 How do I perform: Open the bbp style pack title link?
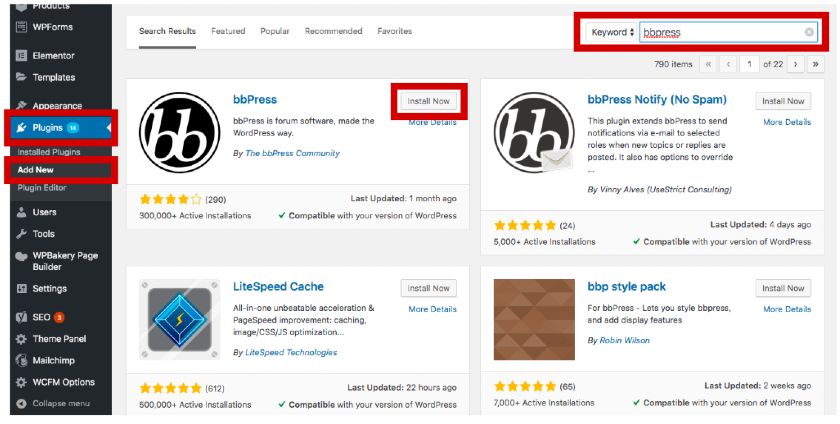(626, 287)
